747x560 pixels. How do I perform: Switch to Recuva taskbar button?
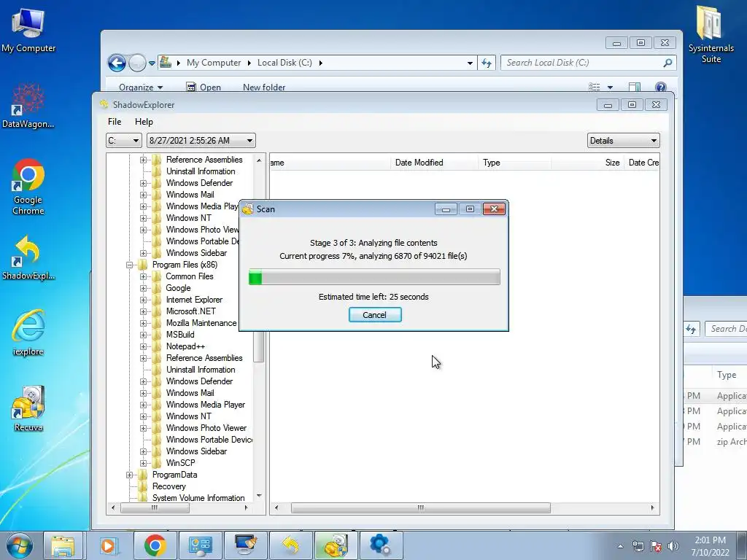click(x=336, y=545)
